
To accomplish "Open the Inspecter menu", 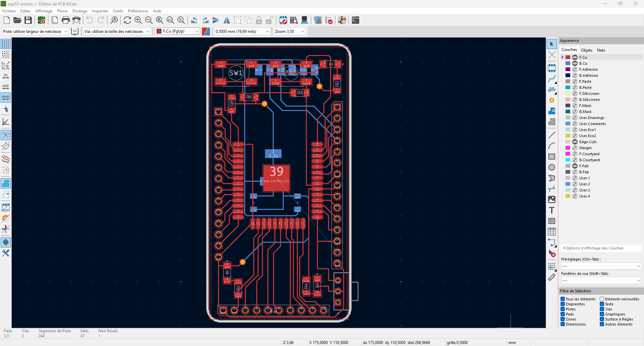I will 100,11.
